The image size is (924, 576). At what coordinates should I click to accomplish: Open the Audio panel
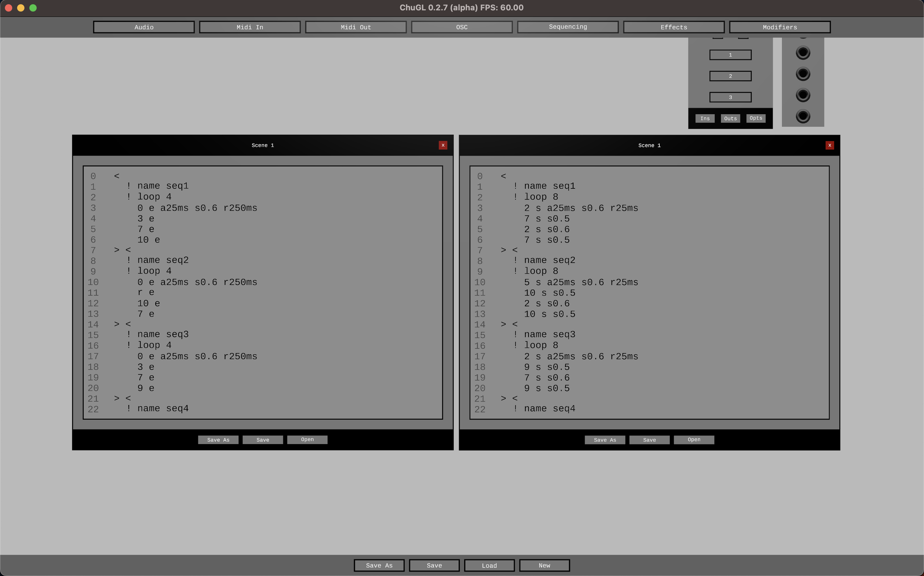point(144,27)
